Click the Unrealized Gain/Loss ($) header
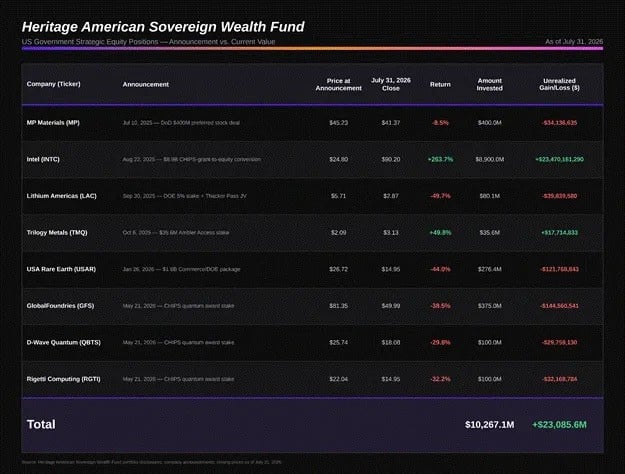625x474 pixels. pyautogui.click(x=559, y=84)
